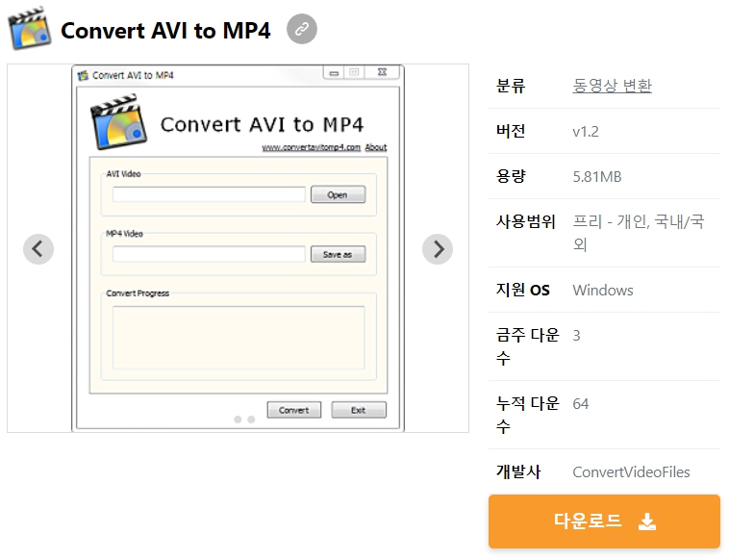Viewport: 729px width, 560px height.
Task: Click the 사용범위 license value text
Action: (x=639, y=233)
